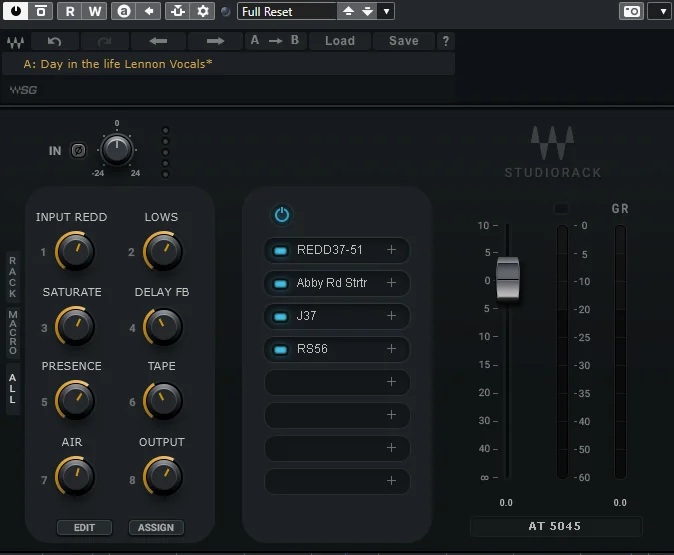The image size is (674, 555).
Task: Bypass the J37 plugin slot LED
Action: (281, 317)
